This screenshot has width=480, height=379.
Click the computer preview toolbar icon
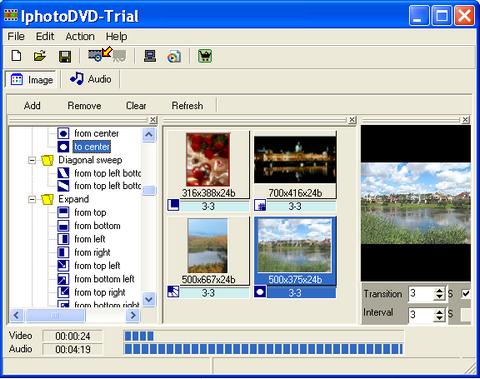point(150,56)
